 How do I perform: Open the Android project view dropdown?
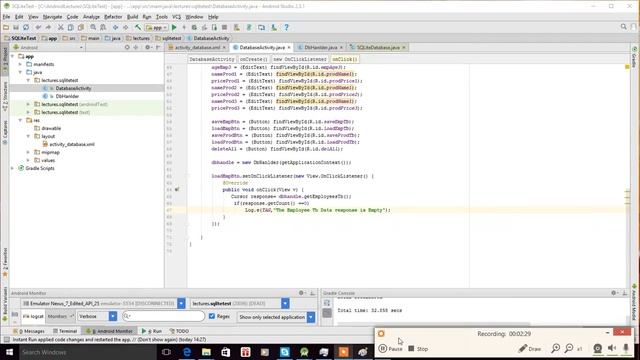click(49, 47)
